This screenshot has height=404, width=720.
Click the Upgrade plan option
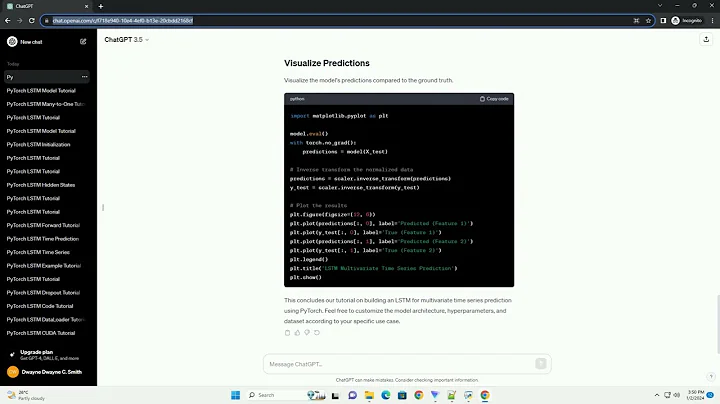pos(46,355)
